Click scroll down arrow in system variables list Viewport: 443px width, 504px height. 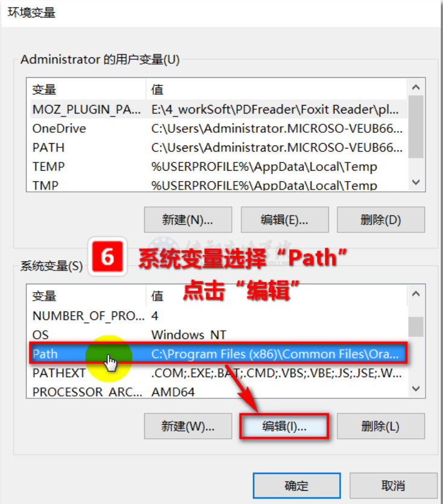[416, 389]
